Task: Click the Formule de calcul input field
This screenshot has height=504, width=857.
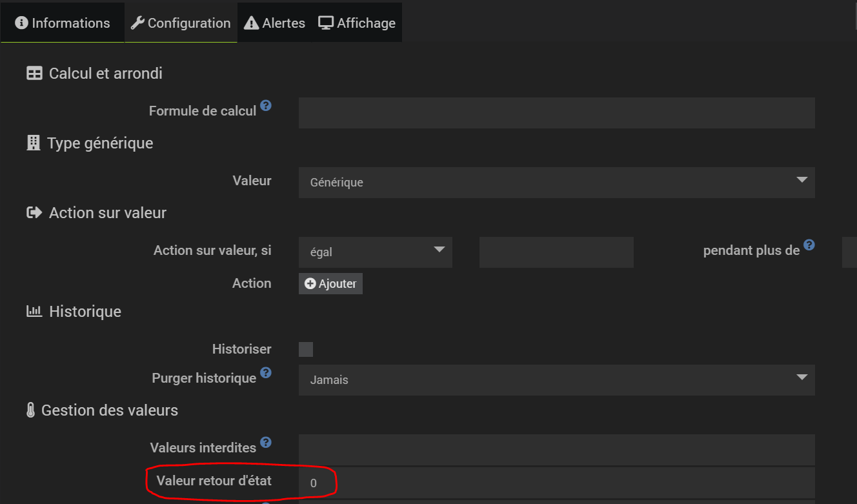Action: coord(556,113)
